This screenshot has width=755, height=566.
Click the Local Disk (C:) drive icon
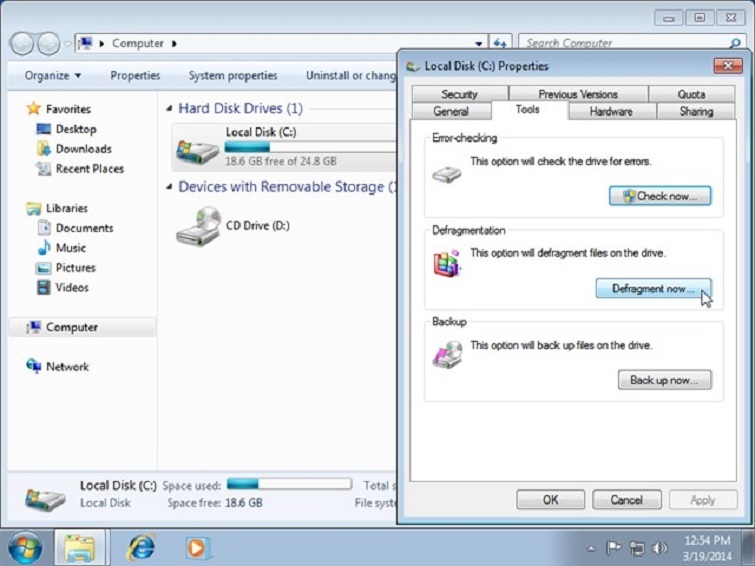tap(197, 150)
